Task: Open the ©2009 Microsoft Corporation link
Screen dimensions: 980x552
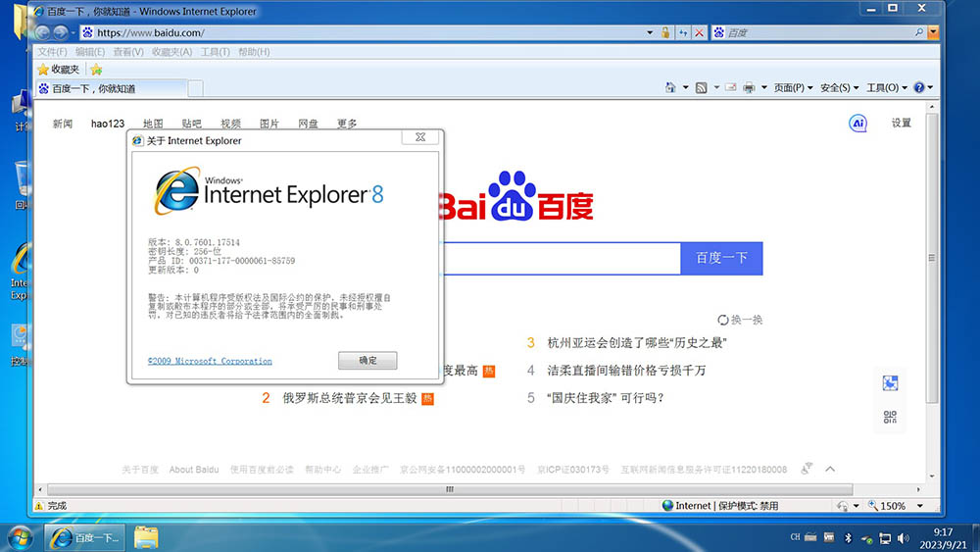Action: coord(210,361)
